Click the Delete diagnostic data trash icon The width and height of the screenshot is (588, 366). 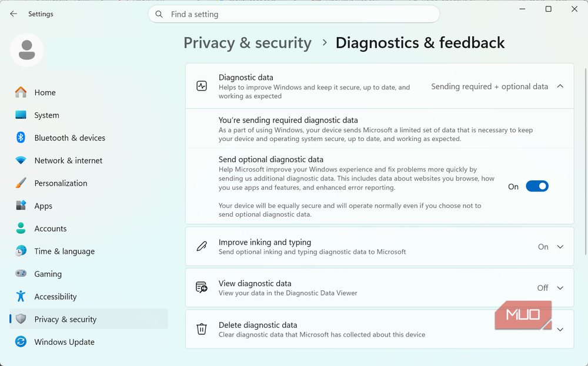[x=202, y=329]
